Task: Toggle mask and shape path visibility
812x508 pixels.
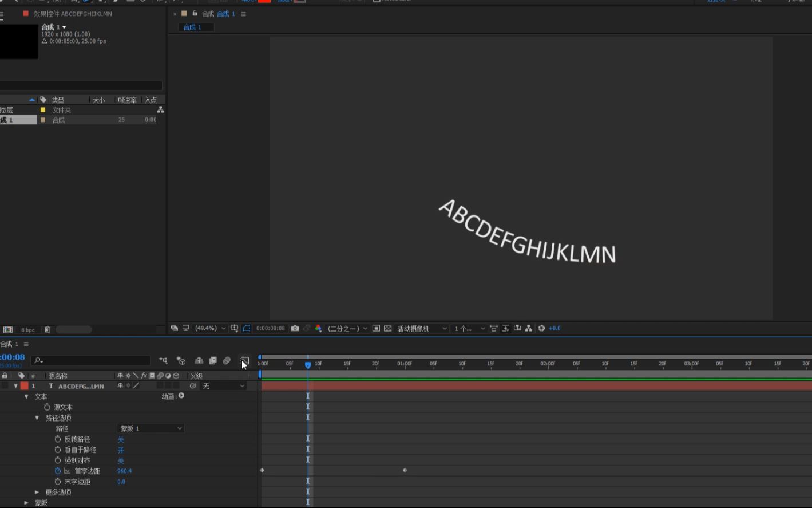Action: tap(246, 328)
